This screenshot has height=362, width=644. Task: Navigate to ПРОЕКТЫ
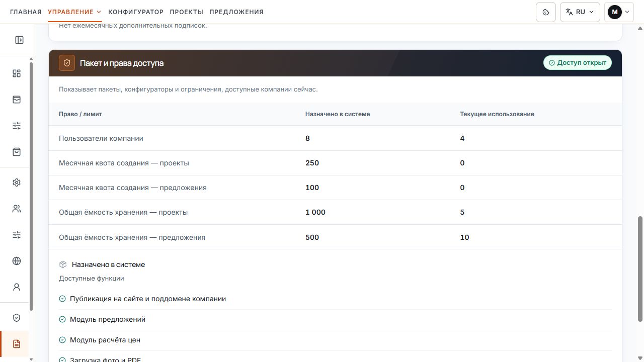coord(187,12)
